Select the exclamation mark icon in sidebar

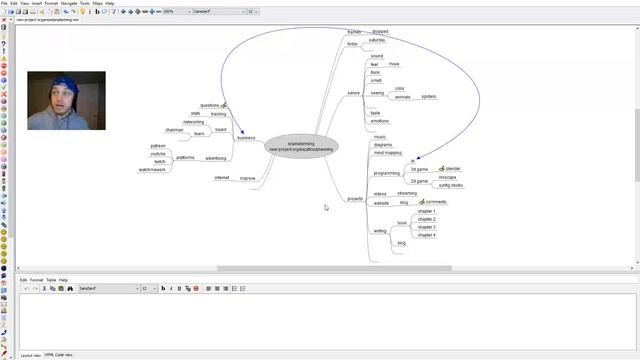click(x=4, y=51)
